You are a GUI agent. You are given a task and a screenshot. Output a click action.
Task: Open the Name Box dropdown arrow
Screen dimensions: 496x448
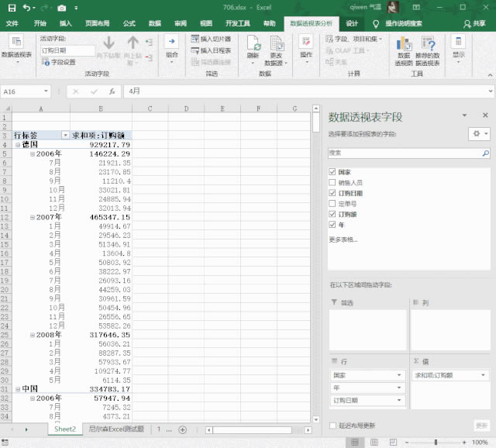pos(46,91)
